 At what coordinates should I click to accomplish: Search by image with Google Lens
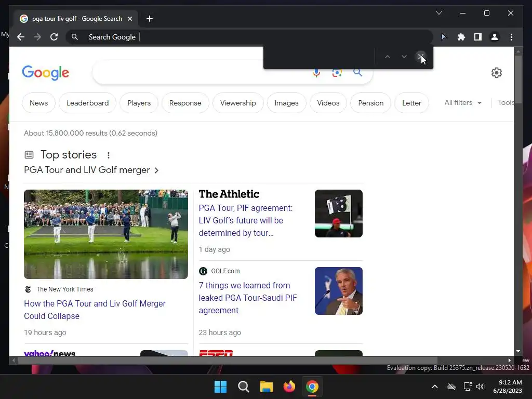coord(337,73)
